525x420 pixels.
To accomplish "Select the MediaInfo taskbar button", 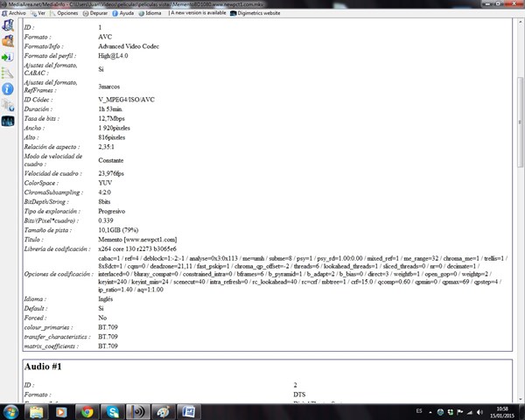I will (x=137, y=412).
